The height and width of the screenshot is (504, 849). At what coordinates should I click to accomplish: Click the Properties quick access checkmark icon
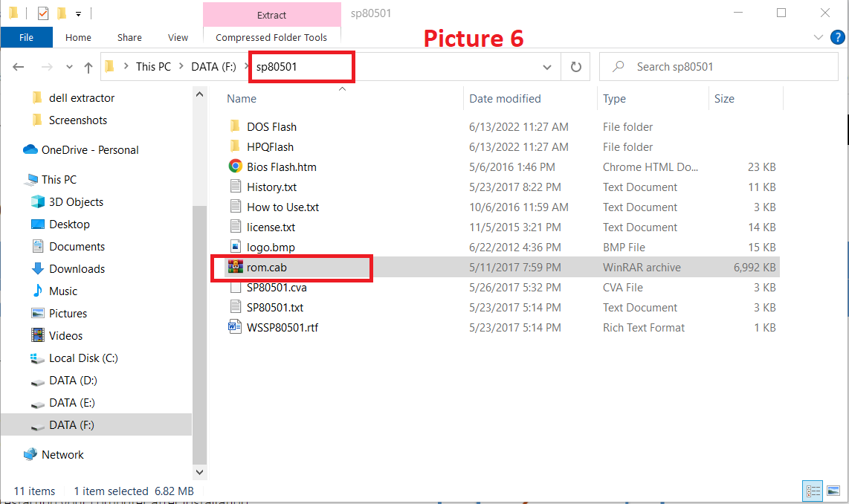coord(43,13)
